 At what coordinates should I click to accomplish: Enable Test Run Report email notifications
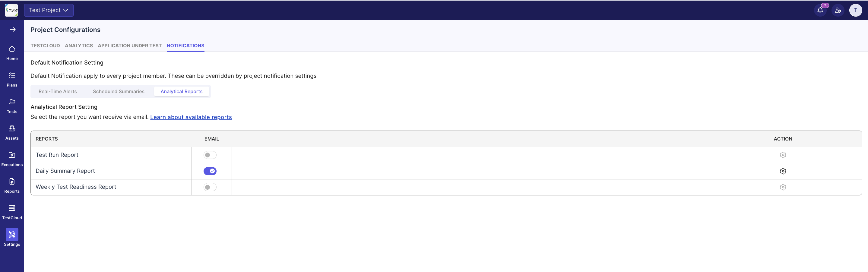click(210, 155)
